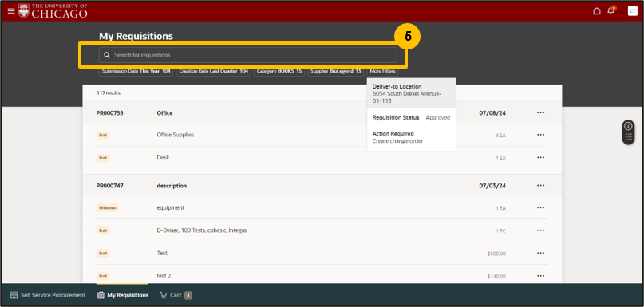Image resolution: width=644 pixels, height=307 pixels.
Task: Click the Office Supplies line item
Action: [x=176, y=135]
